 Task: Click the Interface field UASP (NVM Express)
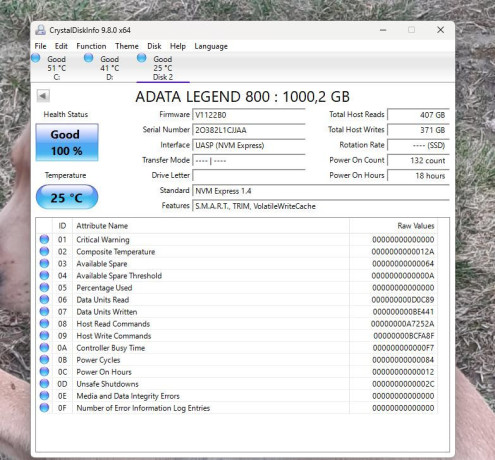pos(249,145)
